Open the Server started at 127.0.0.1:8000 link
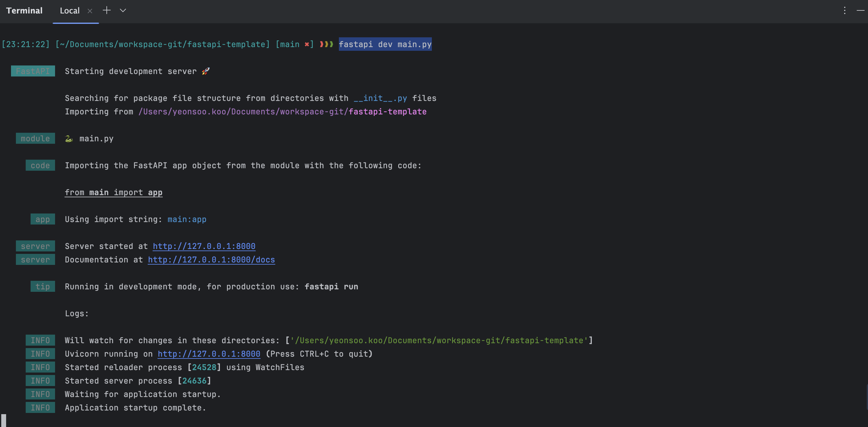Screen dimensions: 868x427 coord(204,246)
